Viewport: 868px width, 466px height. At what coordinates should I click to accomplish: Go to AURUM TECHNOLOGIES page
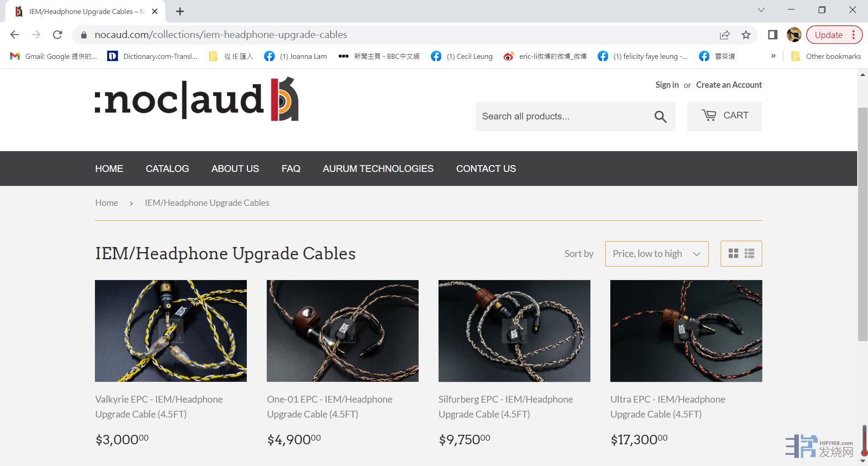[378, 169]
